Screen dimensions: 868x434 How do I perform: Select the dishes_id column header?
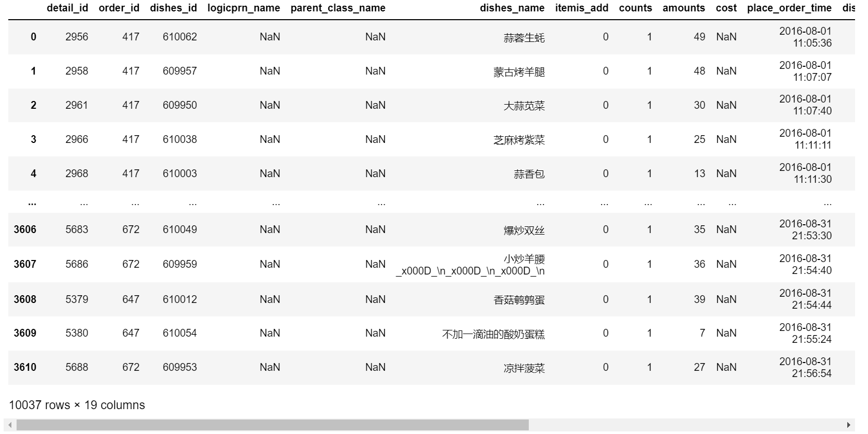point(173,8)
